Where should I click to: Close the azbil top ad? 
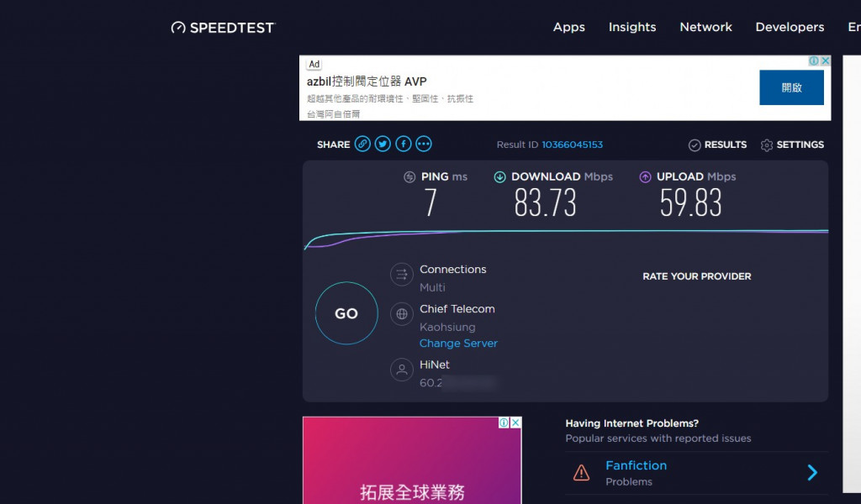coord(826,60)
